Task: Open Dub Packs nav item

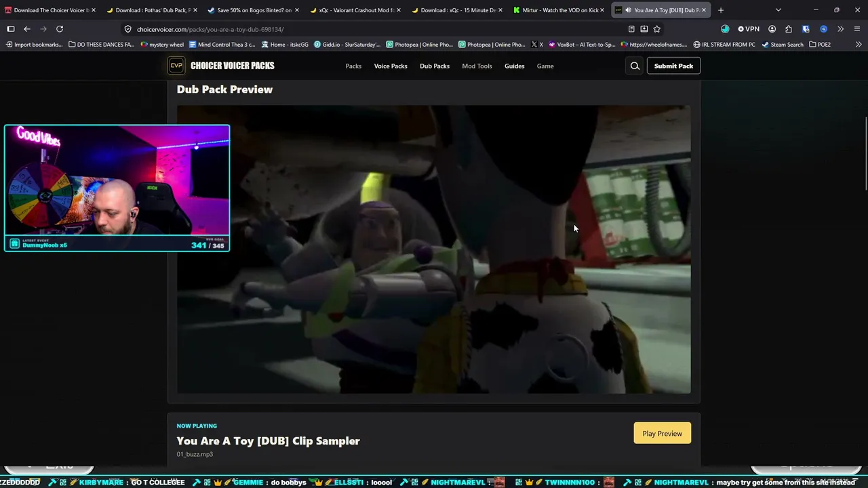Action: (x=435, y=66)
